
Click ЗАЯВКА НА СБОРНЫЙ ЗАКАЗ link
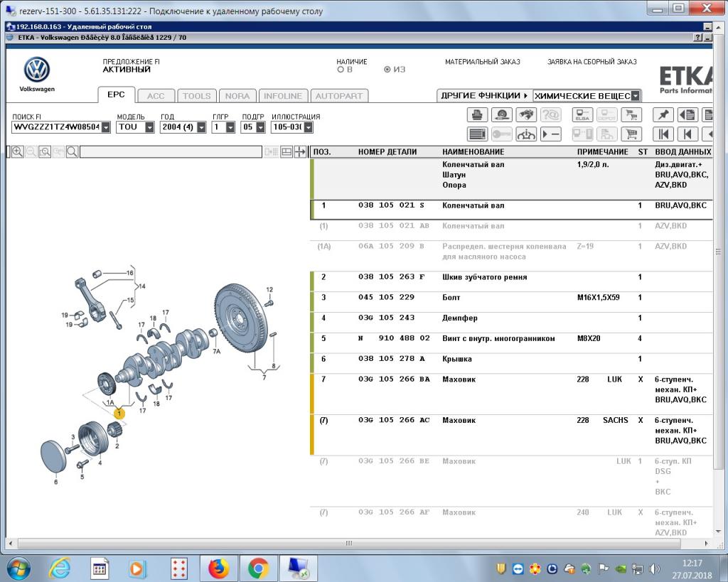click(592, 62)
